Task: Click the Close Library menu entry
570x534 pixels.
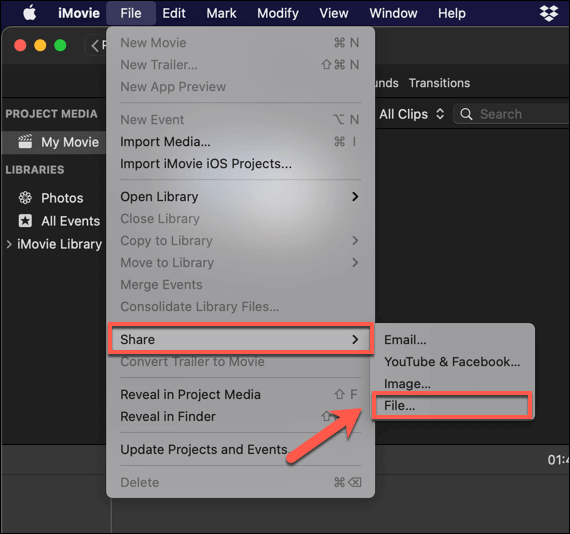Action: click(x=240, y=218)
